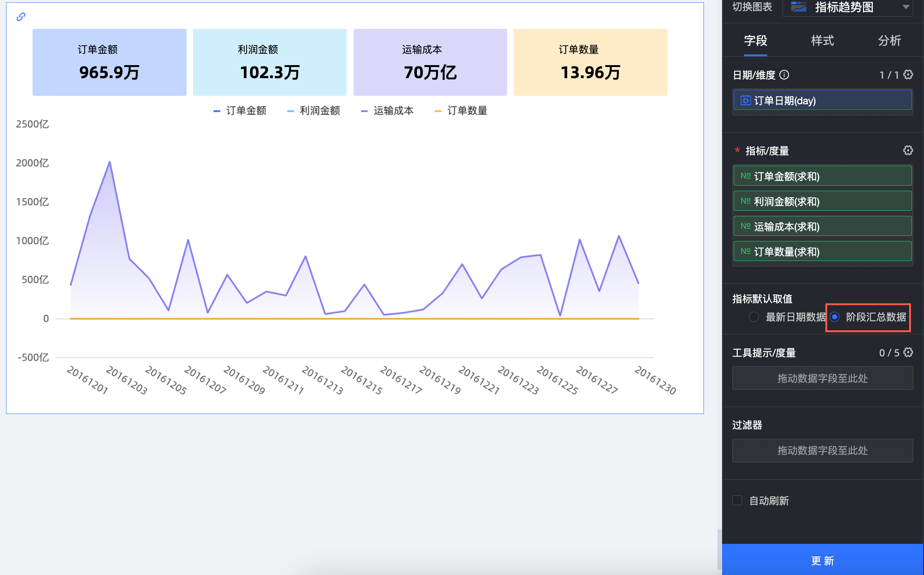
Task: Open the 订单数量(求和) field menu
Action: (x=822, y=251)
